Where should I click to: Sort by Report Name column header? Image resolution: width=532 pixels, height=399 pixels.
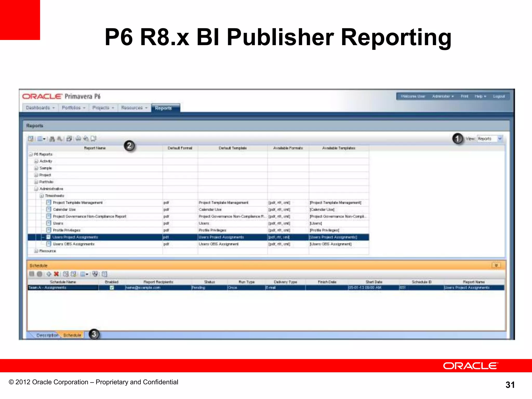pyautogui.click(x=95, y=148)
